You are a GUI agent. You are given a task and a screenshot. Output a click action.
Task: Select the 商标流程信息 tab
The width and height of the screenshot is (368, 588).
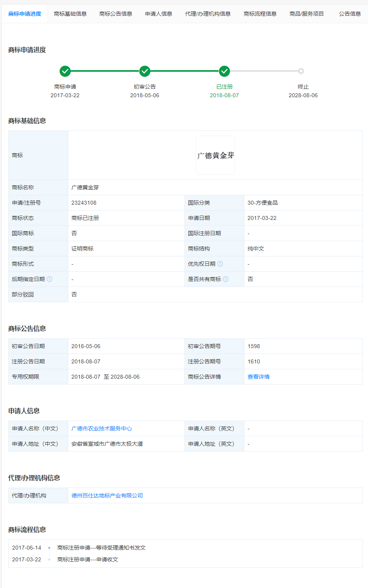click(260, 14)
